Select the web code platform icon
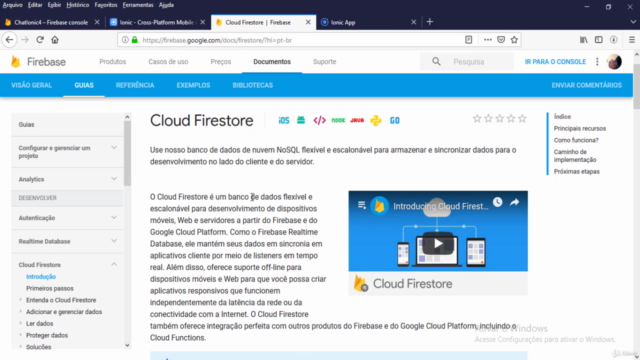The height and width of the screenshot is (360, 640). (319, 120)
